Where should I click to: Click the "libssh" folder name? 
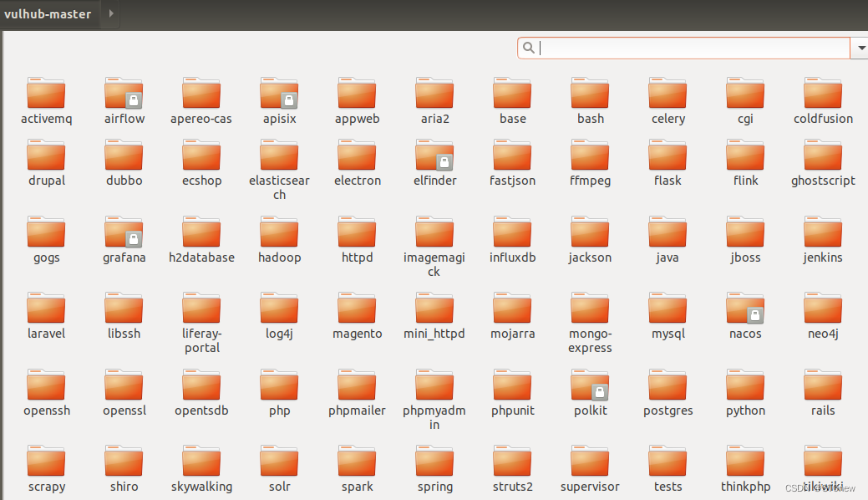point(124,334)
